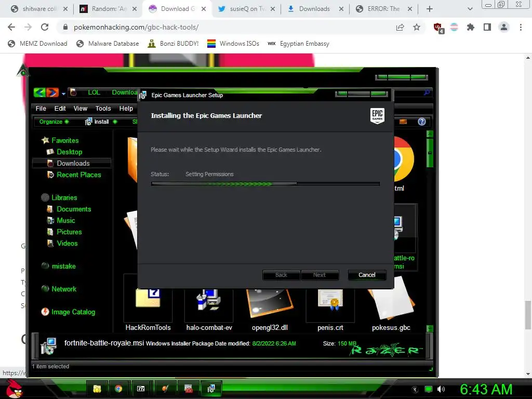Switch to the Downloads tab
Viewport: 532px width, 399px height.
[314, 9]
